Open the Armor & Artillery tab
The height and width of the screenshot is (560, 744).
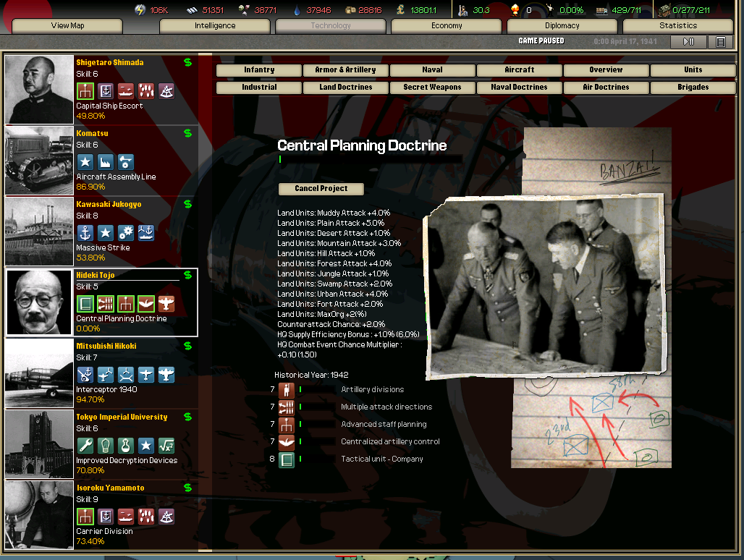(x=346, y=70)
